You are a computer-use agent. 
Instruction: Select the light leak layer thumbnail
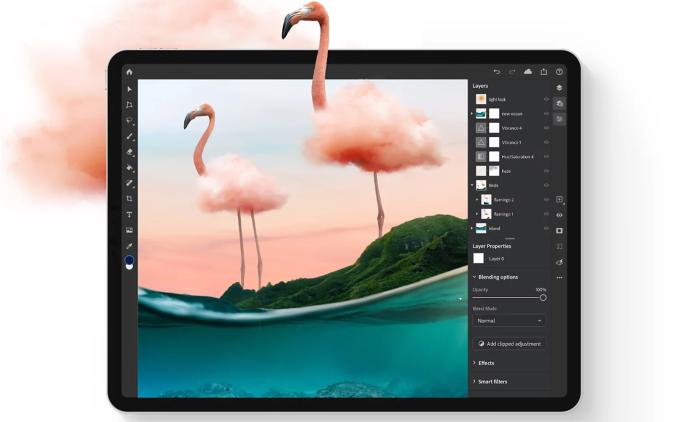(x=481, y=99)
